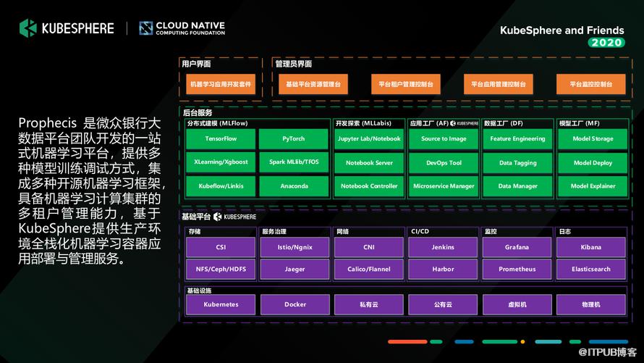Click the 用户界面 section heading
Screen dimensions: 644x363
pos(196,64)
